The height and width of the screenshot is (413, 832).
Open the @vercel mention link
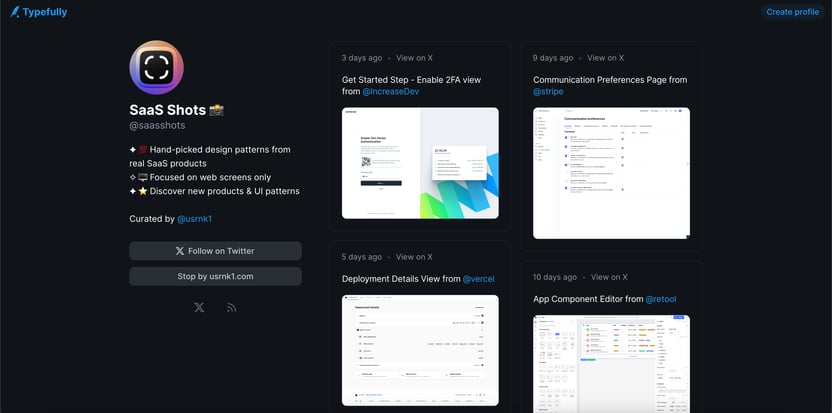(478, 279)
